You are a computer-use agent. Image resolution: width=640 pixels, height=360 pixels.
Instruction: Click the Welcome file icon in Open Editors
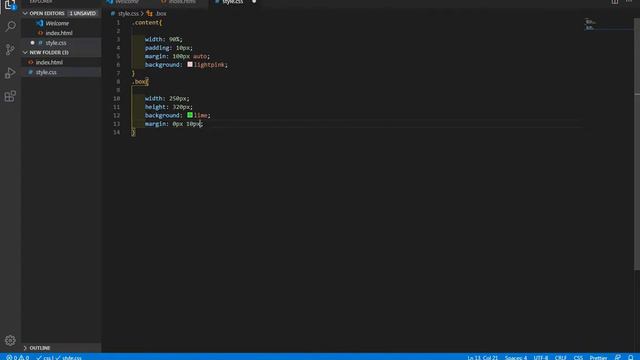[x=40, y=23]
